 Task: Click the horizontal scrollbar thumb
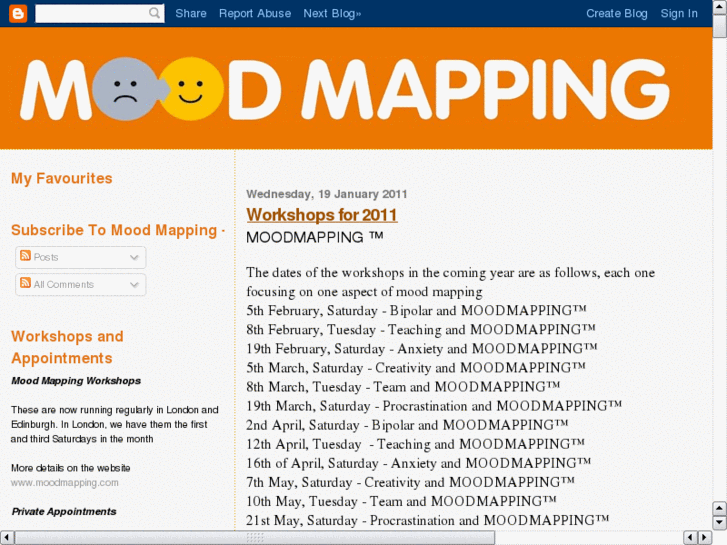[255, 538]
